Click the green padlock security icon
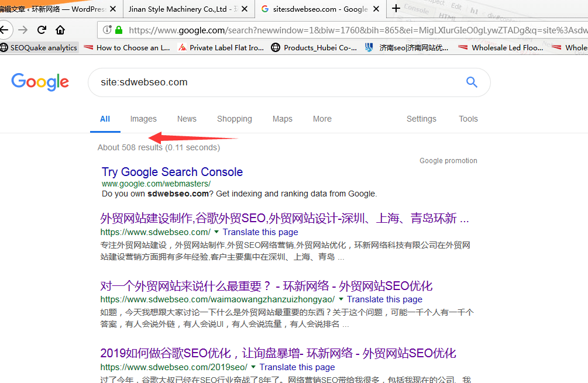 (119, 30)
